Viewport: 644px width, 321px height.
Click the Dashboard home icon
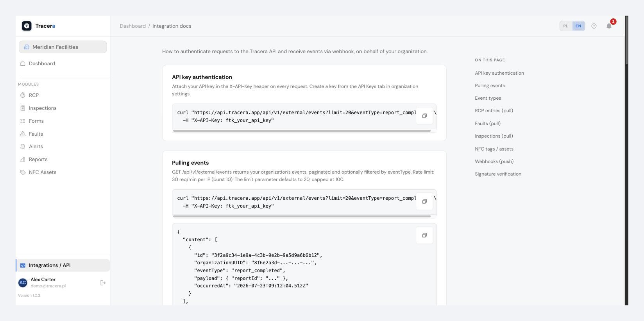[23, 63]
